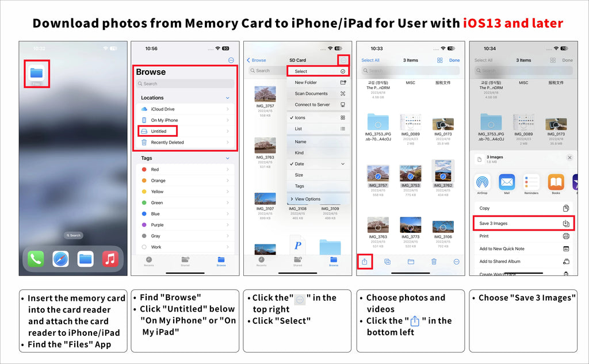Collapse the Locations section
This screenshot has width=589, height=364.
coord(227,98)
